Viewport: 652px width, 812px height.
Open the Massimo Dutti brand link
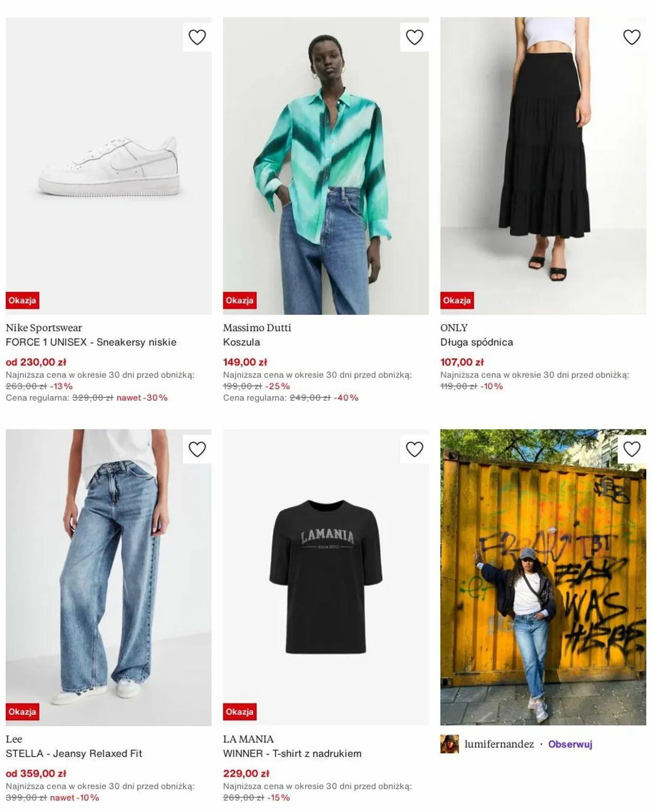point(257,328)
